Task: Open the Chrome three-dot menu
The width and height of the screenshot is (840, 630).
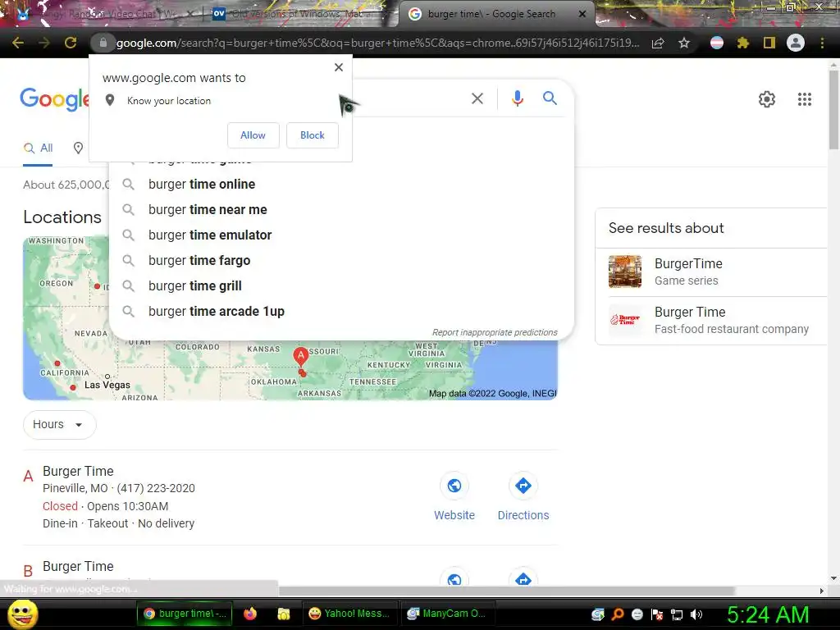Action: point(822,43)
